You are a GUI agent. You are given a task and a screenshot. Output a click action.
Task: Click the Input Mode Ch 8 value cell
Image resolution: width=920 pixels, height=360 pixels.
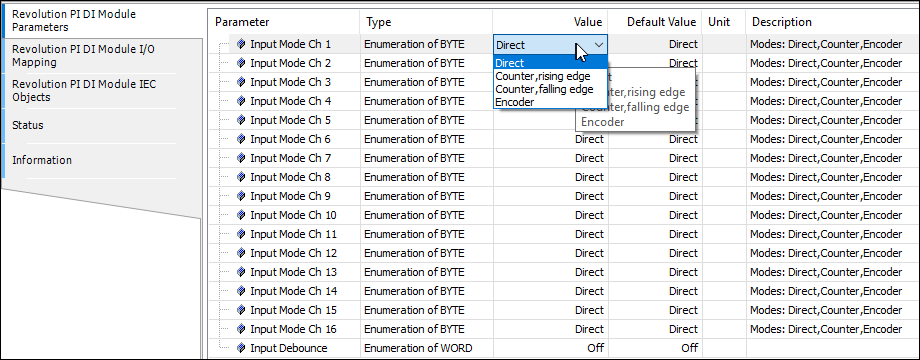pyautogui.click(x=550, y=177)
